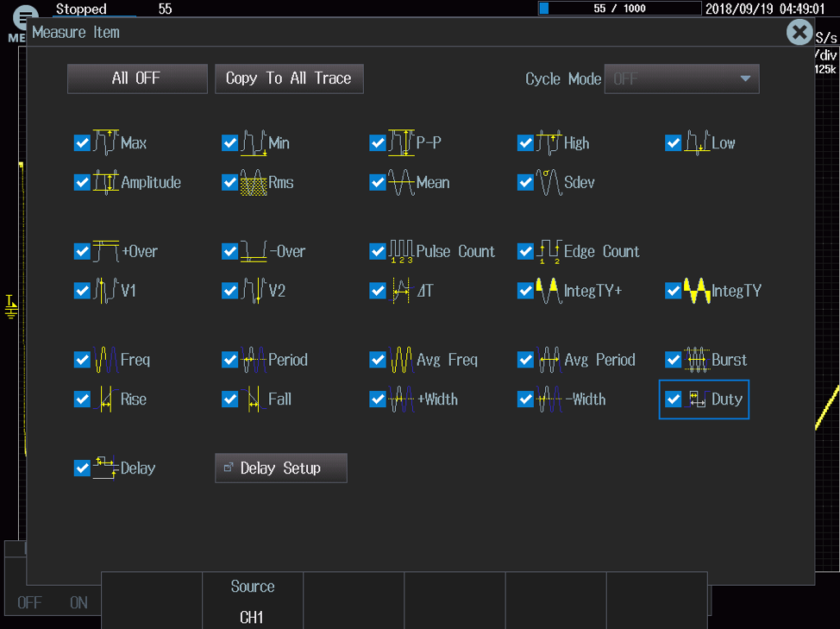The image size is (840, 629).
Task: Click the Delay measurement icon
Action: tap(105, 468)
